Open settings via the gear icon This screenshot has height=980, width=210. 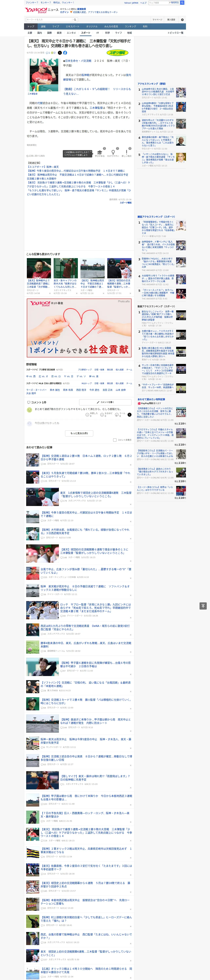coord(182,19)
